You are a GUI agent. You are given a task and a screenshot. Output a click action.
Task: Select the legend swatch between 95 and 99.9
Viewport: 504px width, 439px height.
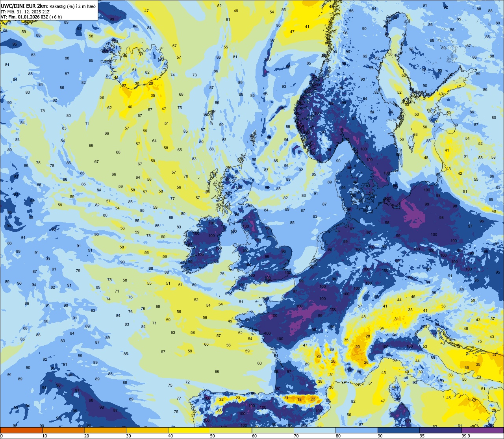click(441, 430)
